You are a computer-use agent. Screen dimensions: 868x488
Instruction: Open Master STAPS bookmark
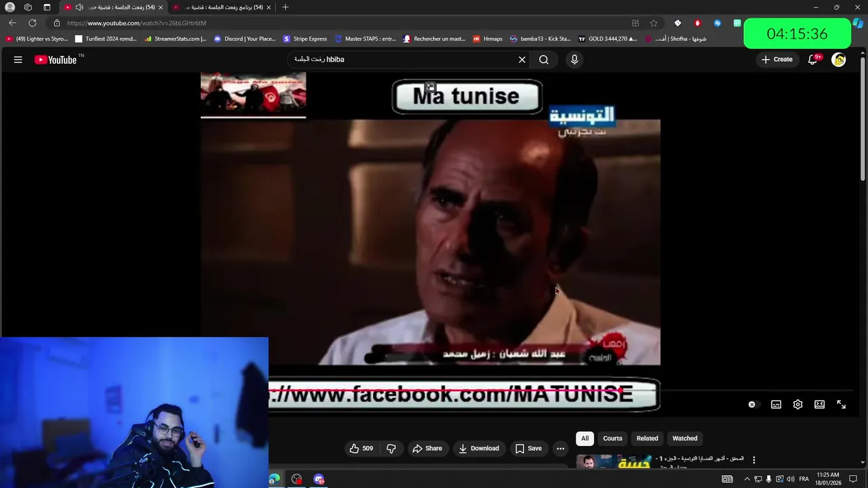click(366, 39)
